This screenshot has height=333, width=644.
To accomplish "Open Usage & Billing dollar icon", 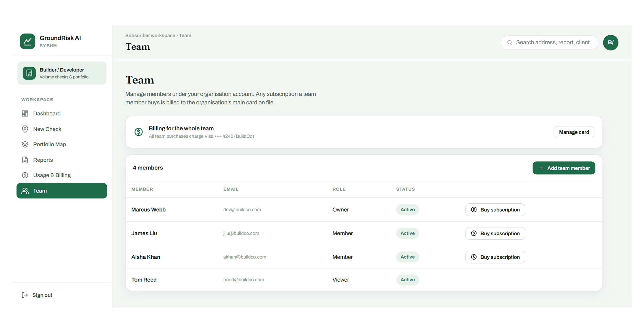I will click(x=25, y=175).
